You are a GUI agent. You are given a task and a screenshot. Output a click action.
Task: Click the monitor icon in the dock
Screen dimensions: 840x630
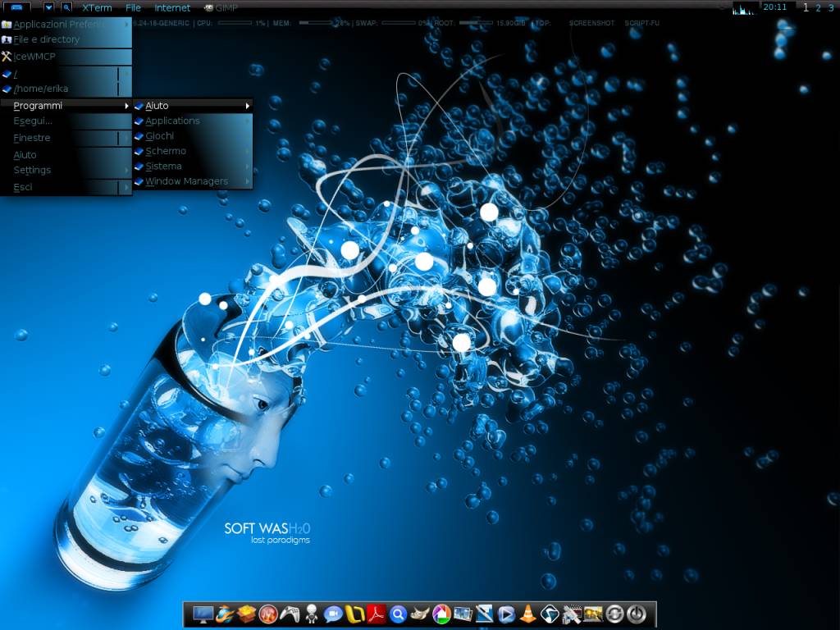(203, 614)
